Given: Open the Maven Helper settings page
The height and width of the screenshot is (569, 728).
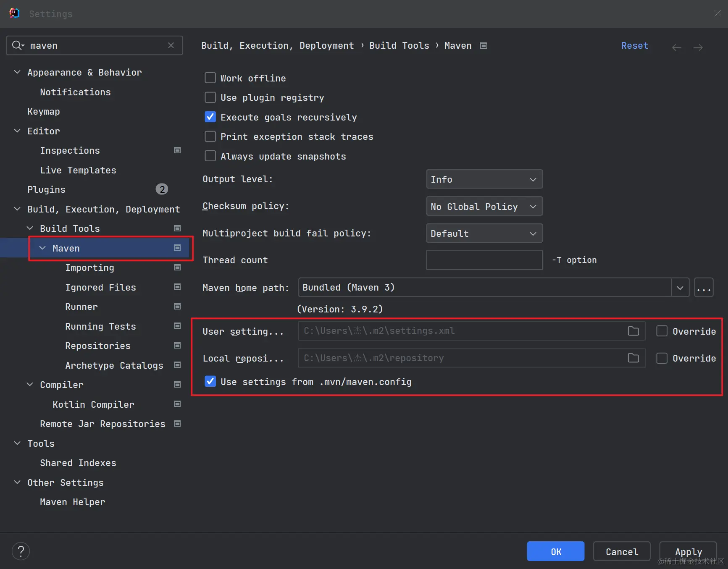Looking at the screenshot, I should tap(73, 502).
